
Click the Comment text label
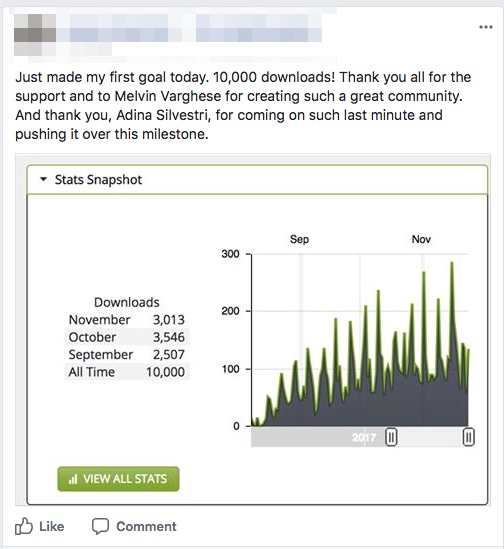click(x=146, y=527)
